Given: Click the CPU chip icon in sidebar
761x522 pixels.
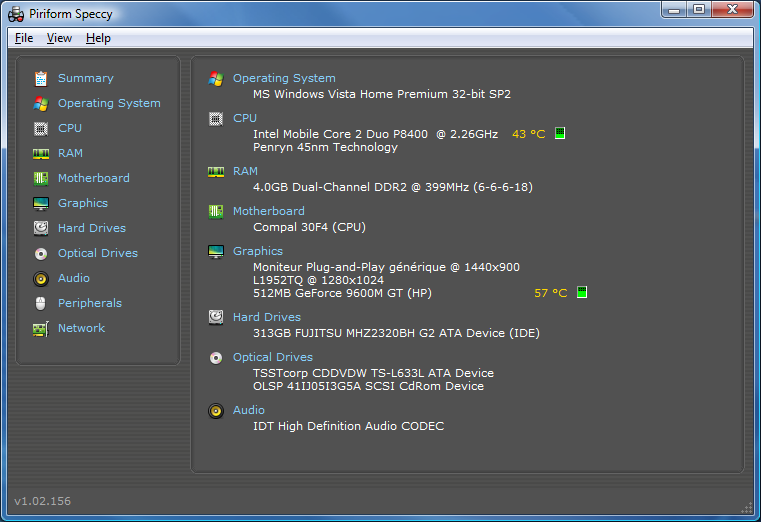Looking at the screenshot, I should (x=41, y=129).
